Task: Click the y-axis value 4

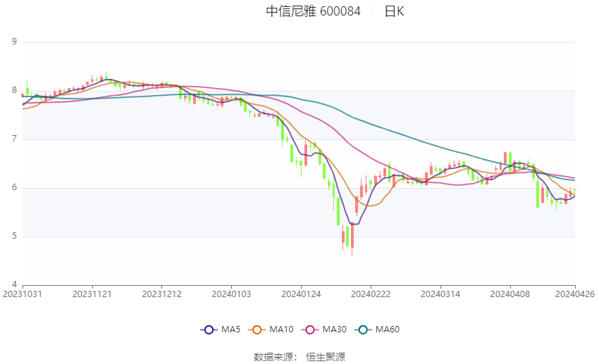Action: tap(15, 284)
